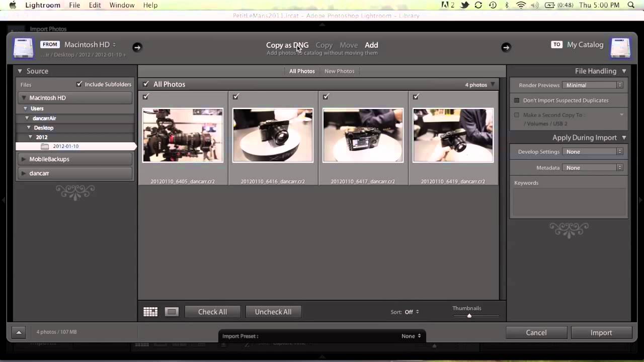Click the Time Machine icon in menu bar
The width and height of the screenshot is (644, 362).
[493, 5]
